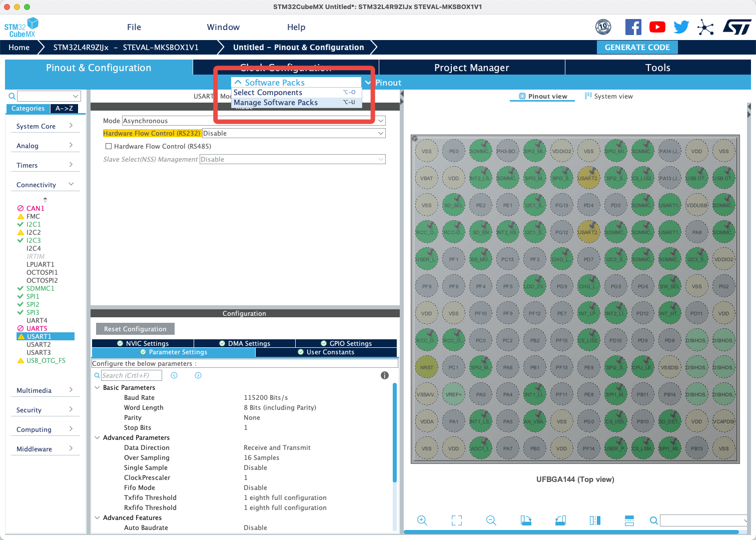Click the GENERATE CODE button
The width and height of the screenshot is (756, 540).
coord(637,47)
